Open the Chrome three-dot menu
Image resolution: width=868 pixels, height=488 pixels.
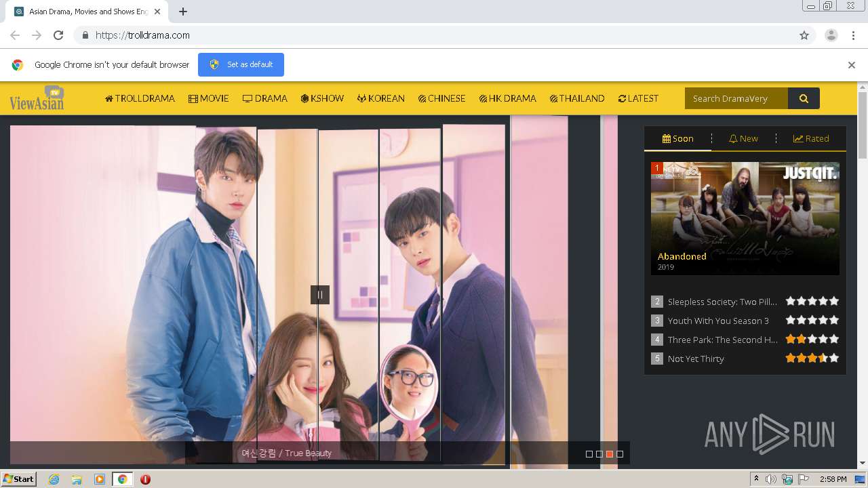tap(854, 35)
